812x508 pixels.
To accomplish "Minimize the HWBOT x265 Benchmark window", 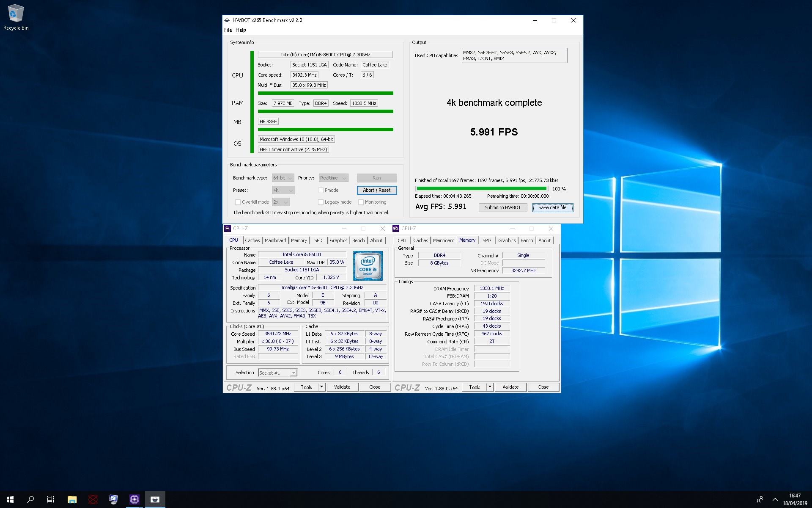I will [x=535, y=20].
